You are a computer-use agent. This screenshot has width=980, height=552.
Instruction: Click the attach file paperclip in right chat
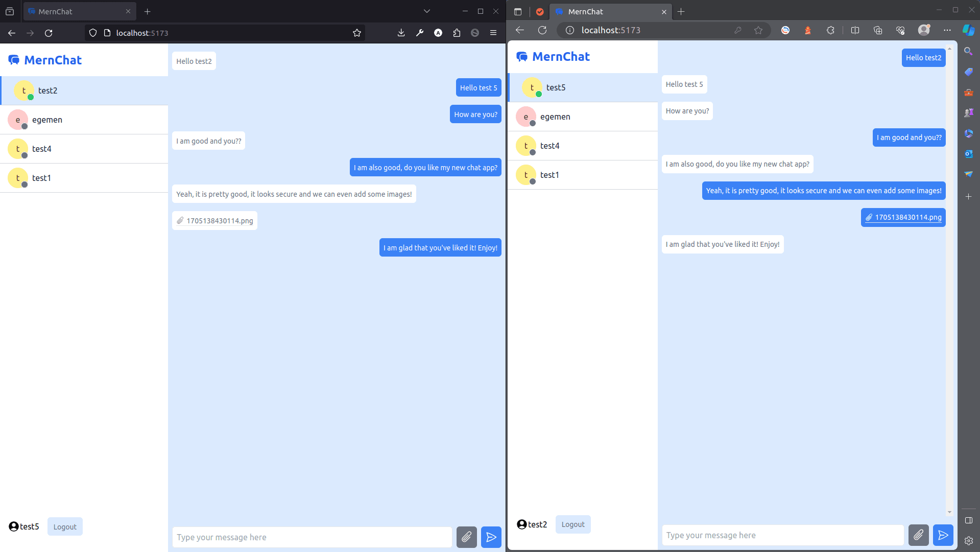pos(918,535)
